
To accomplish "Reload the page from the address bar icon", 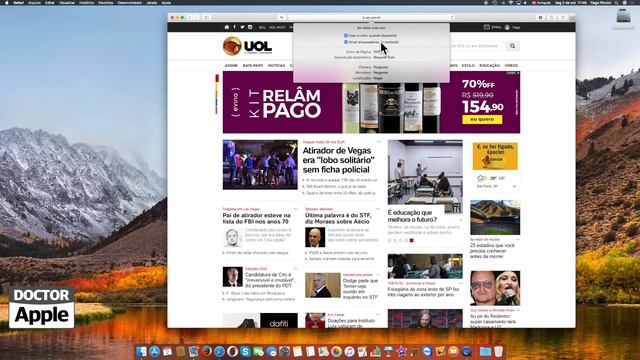I will [x=452, y=18].
